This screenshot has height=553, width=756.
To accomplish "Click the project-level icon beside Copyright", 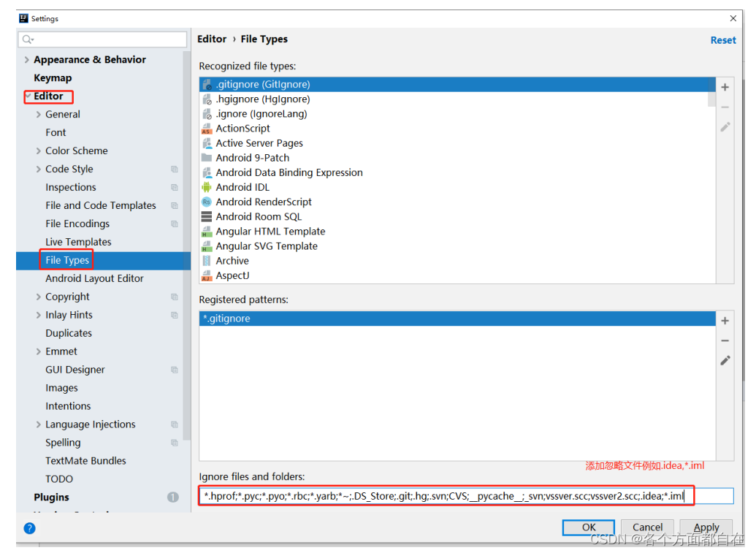I will coord(175,297).
